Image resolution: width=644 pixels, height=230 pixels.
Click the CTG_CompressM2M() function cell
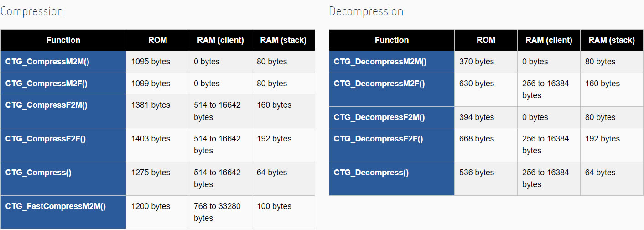pyautogui.click(x=63, y=62)
